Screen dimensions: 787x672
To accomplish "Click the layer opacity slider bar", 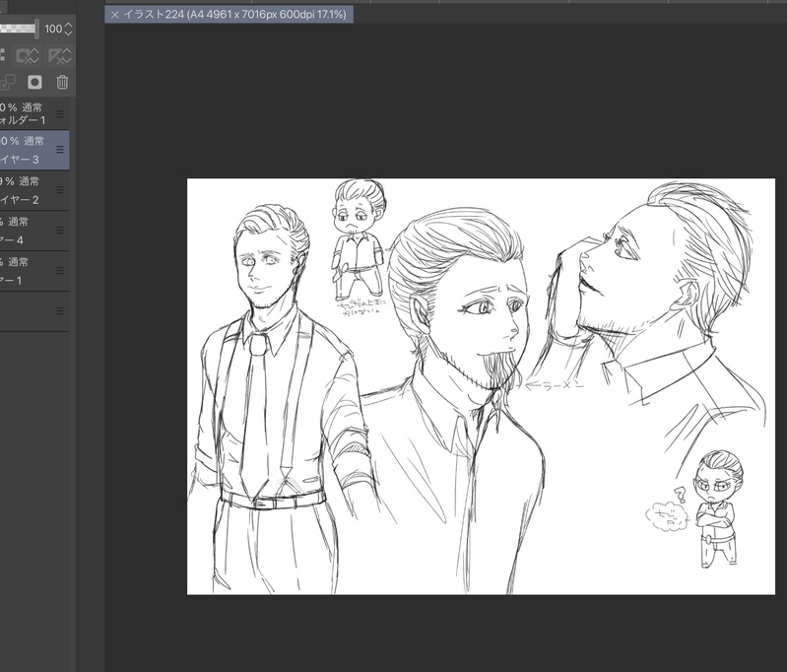I will 18,30.
